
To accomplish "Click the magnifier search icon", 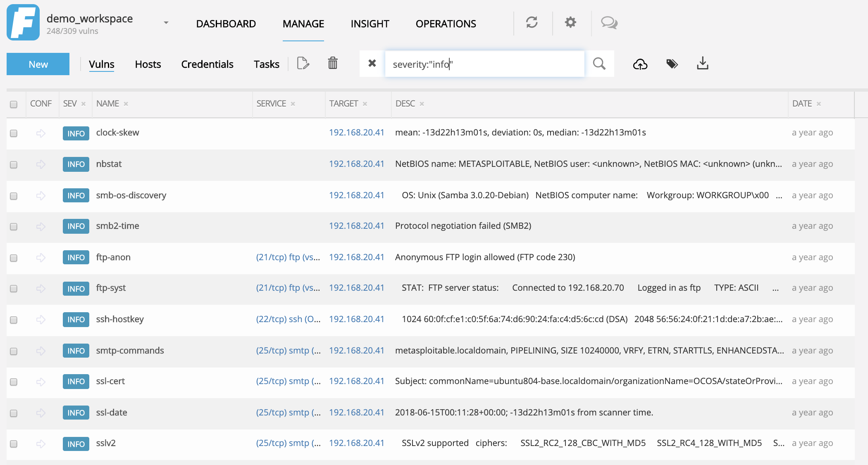I will click(x=599, y=64).
